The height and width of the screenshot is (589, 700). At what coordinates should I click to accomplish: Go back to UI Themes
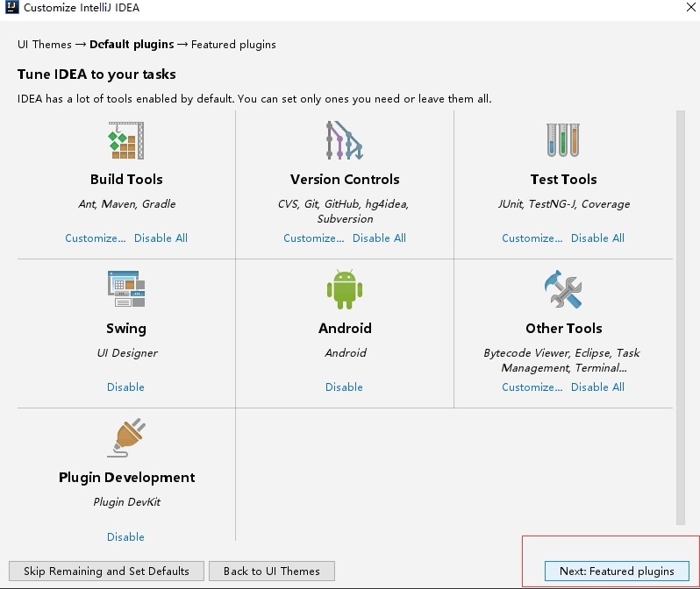tap(271, 571)
